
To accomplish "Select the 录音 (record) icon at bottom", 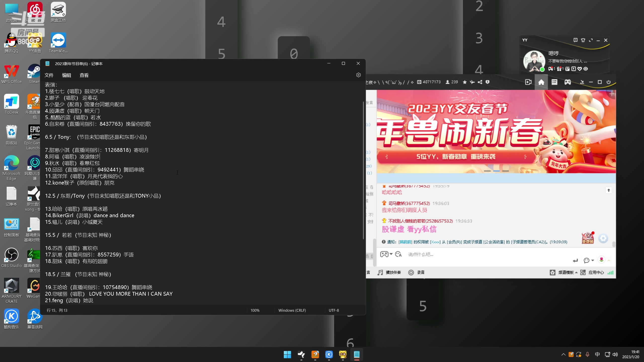I will coord(411,272).
